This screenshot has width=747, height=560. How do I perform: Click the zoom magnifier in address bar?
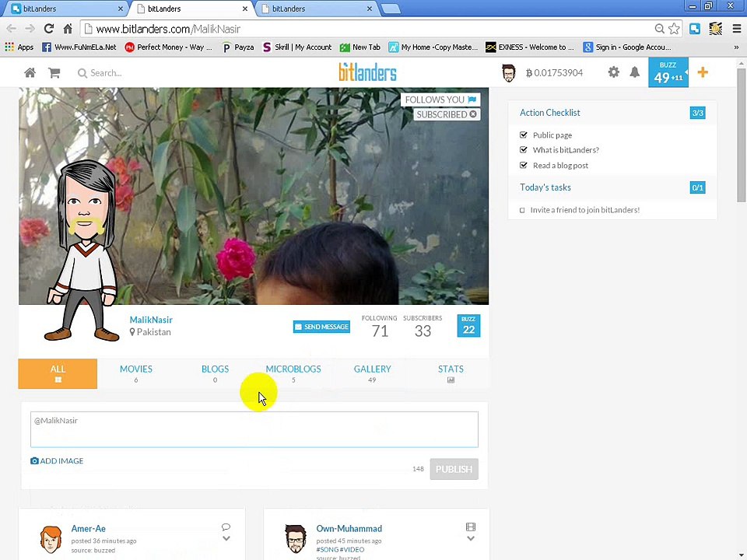[659, 29]
